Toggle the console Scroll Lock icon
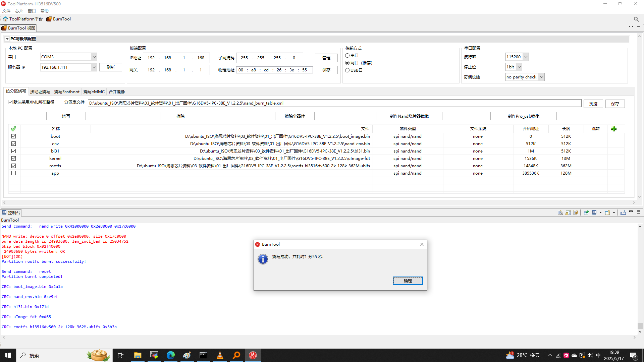The image size is (644, 362). 568,213
